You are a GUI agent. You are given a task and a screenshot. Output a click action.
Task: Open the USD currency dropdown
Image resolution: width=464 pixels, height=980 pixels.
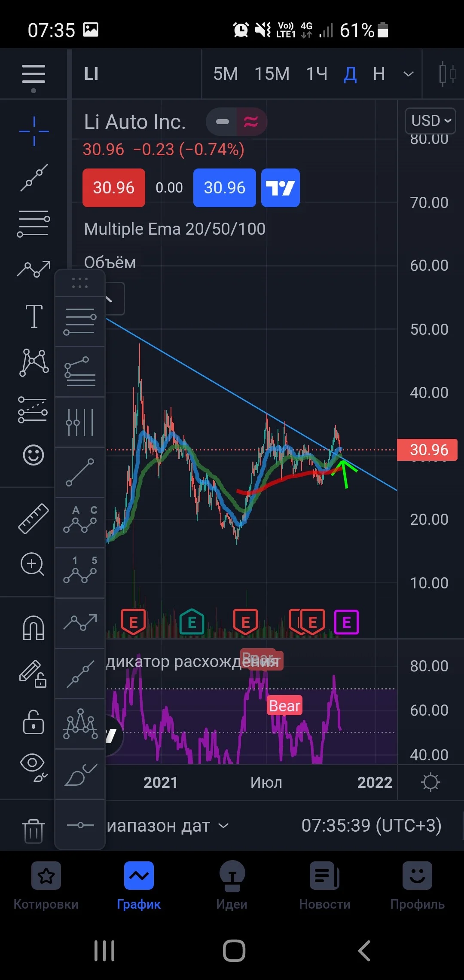point(430,121)
